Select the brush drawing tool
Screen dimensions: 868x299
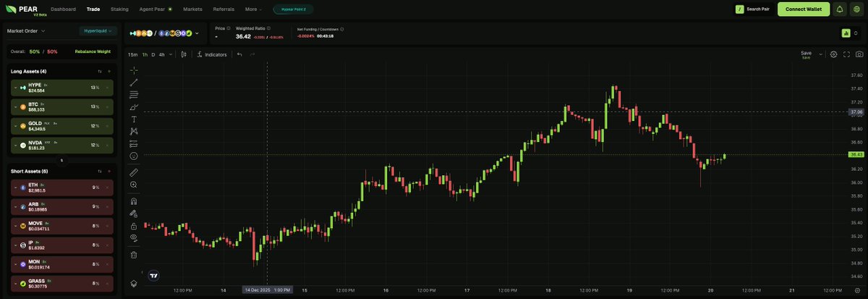(x=134, y=106)
